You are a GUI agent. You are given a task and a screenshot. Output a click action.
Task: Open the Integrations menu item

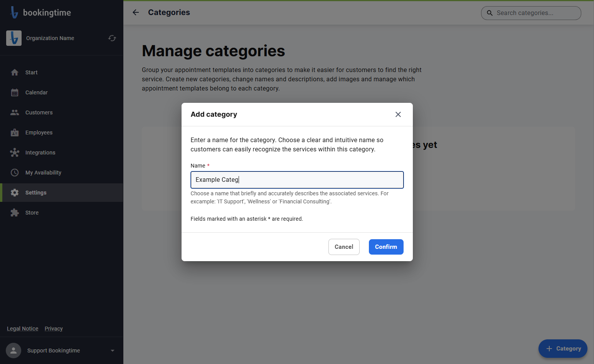coord(62,153)
